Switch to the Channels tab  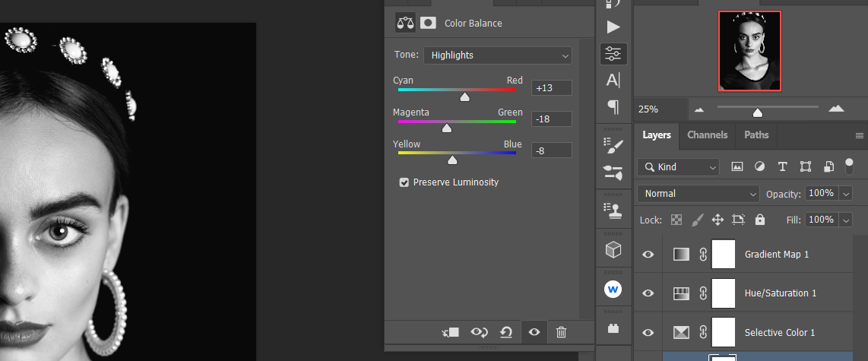707,135
